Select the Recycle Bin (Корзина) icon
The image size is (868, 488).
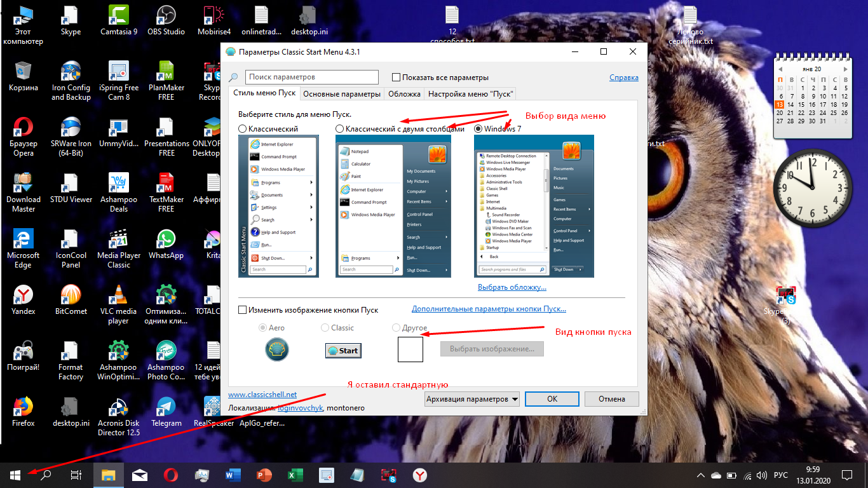tap(24, 76)
